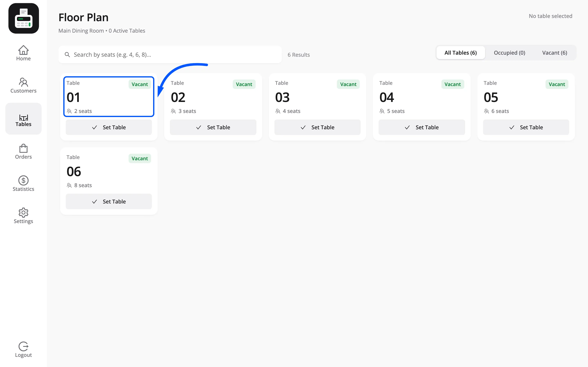Set Table for table 05

pyautogui.click(x=526, y=127)
